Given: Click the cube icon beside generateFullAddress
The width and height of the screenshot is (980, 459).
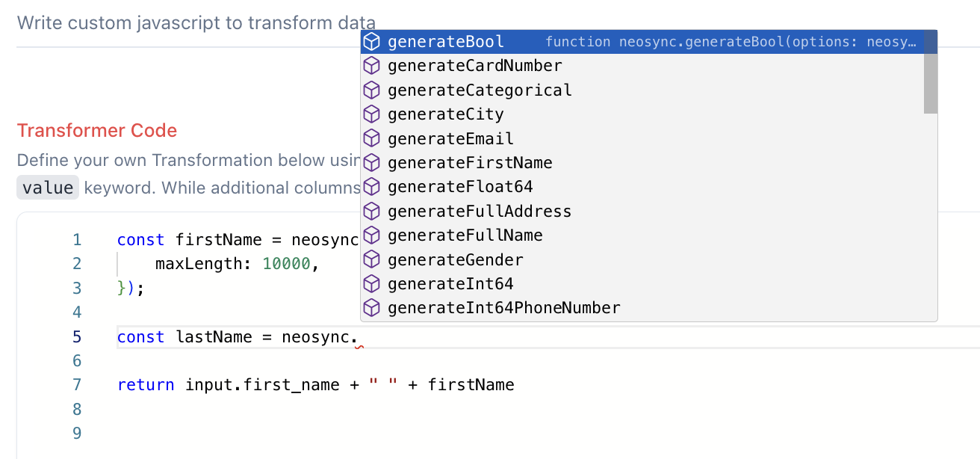Looking at the screenshot, I should (371, 212).
